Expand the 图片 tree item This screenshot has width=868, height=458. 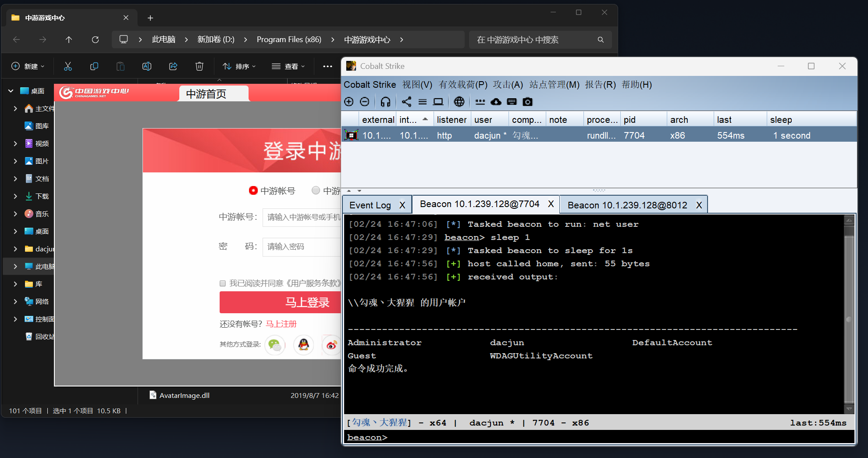click(x=15, y=161)
